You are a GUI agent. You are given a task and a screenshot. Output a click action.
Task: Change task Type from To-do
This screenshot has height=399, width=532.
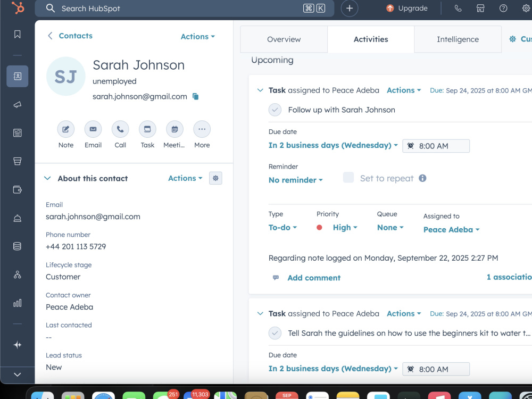pos(282,227)
